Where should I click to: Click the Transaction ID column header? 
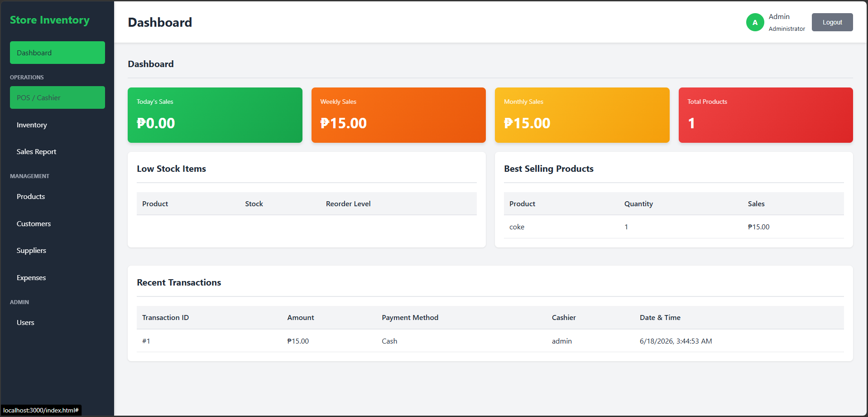coord(165,317)
